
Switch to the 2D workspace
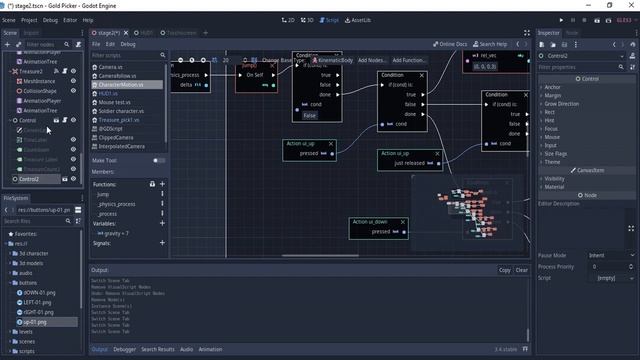click(288, 20)
